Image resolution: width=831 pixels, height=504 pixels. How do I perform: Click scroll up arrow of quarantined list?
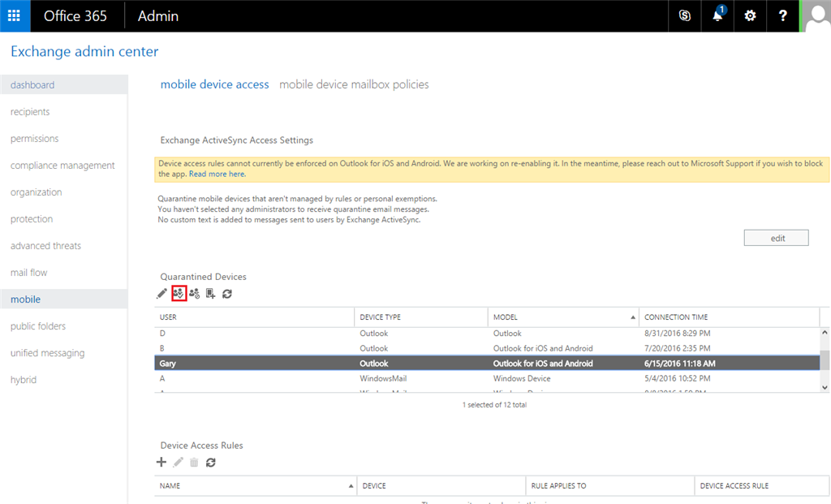coord(825,332)
